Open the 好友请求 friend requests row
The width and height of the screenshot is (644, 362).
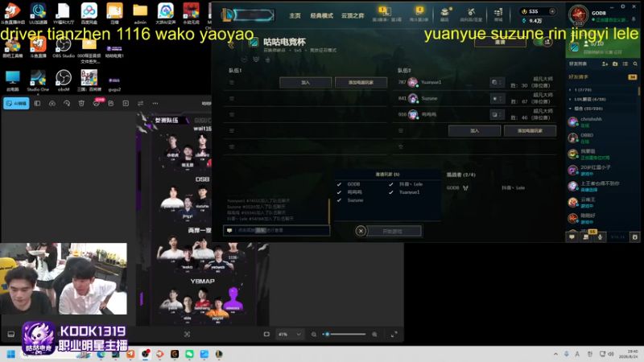point(601,76)
